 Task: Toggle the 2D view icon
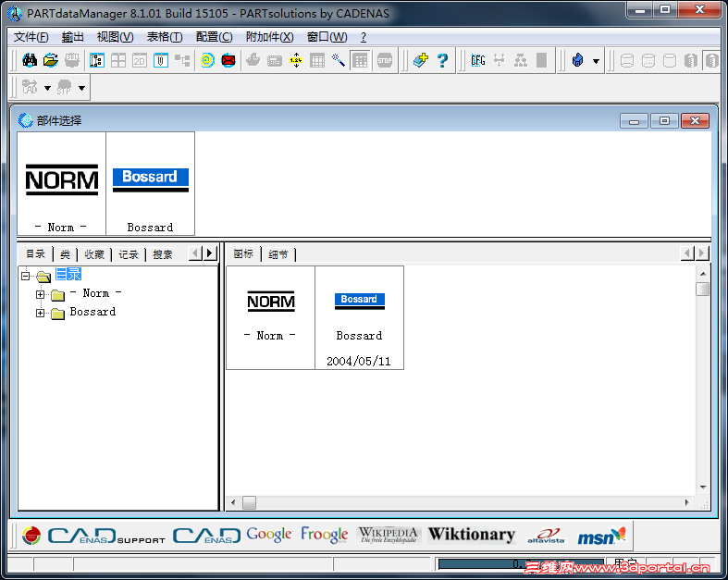[140, 60]
